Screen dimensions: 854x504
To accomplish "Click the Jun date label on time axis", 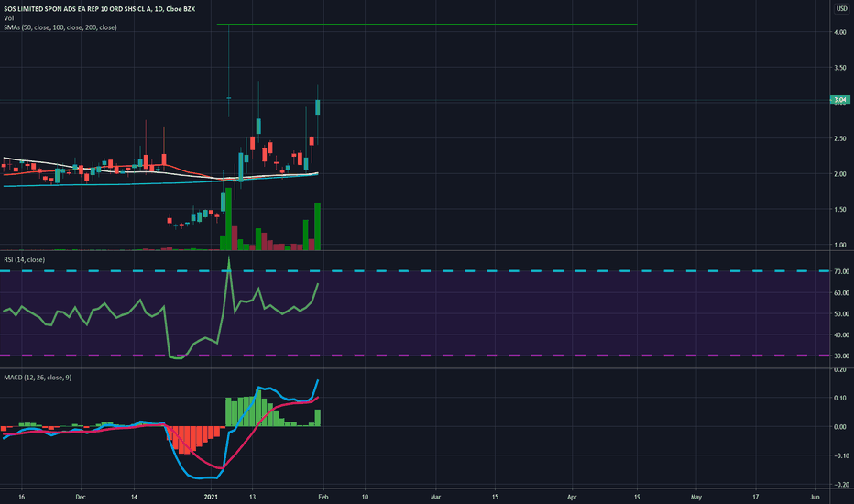I will click(x=815, y=497).
